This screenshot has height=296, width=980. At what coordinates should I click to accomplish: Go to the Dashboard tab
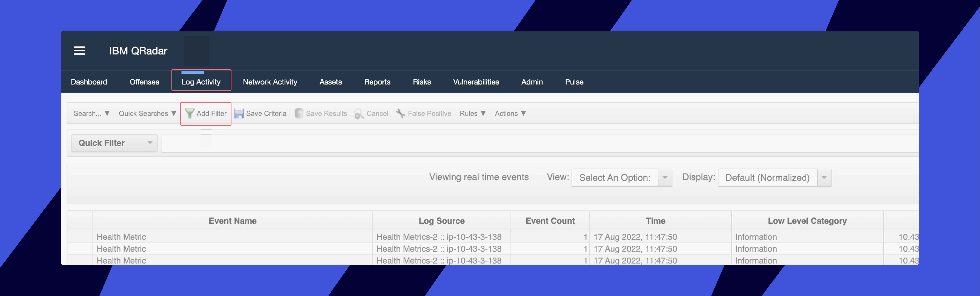(x=89, y=82)
